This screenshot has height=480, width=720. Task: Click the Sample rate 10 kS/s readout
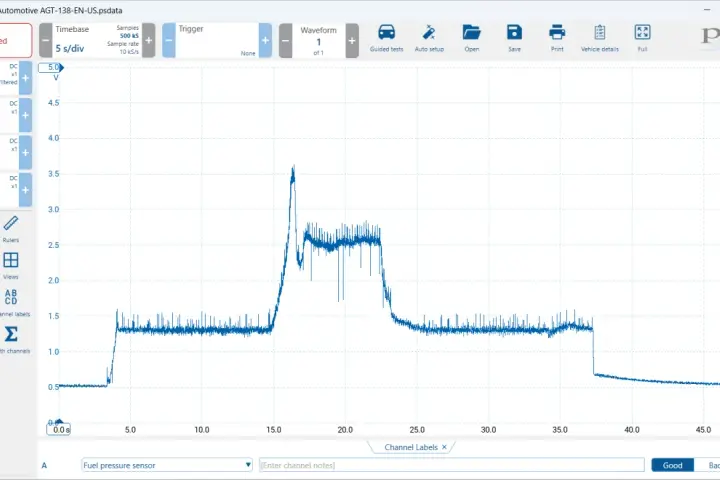123,48
